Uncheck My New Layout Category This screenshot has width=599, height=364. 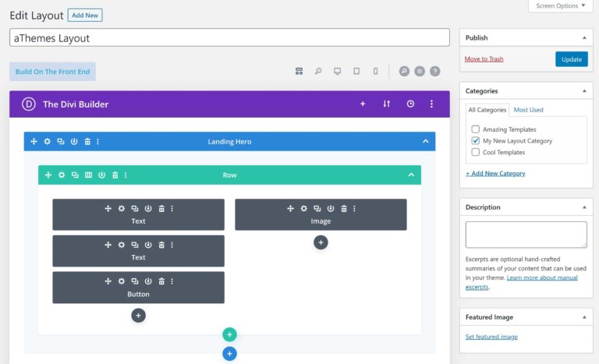coord(475,140)
